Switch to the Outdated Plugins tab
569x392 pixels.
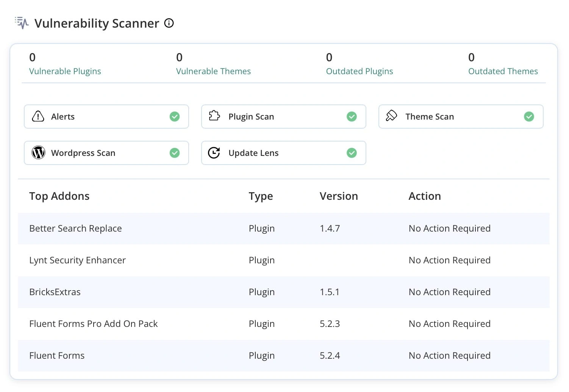[x=360, y=71]
